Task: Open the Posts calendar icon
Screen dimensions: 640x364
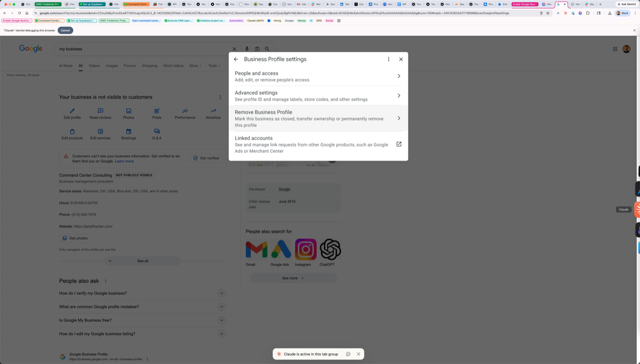Action: (x=156, y=110)
